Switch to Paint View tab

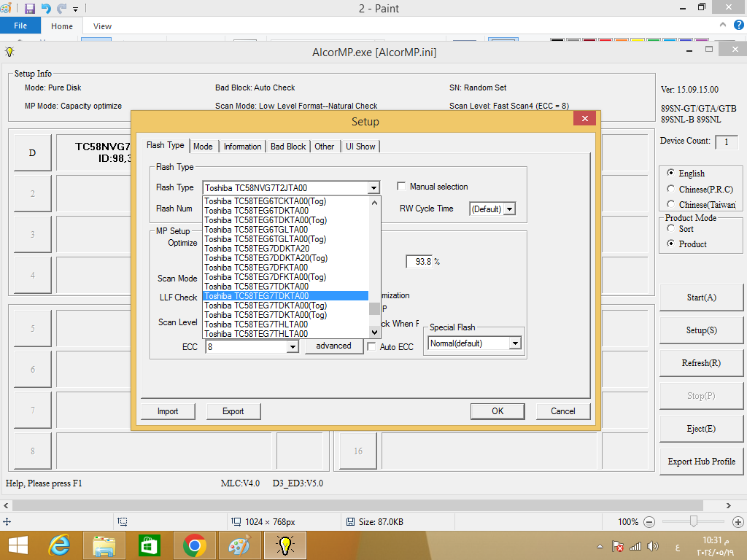[102, 26]
